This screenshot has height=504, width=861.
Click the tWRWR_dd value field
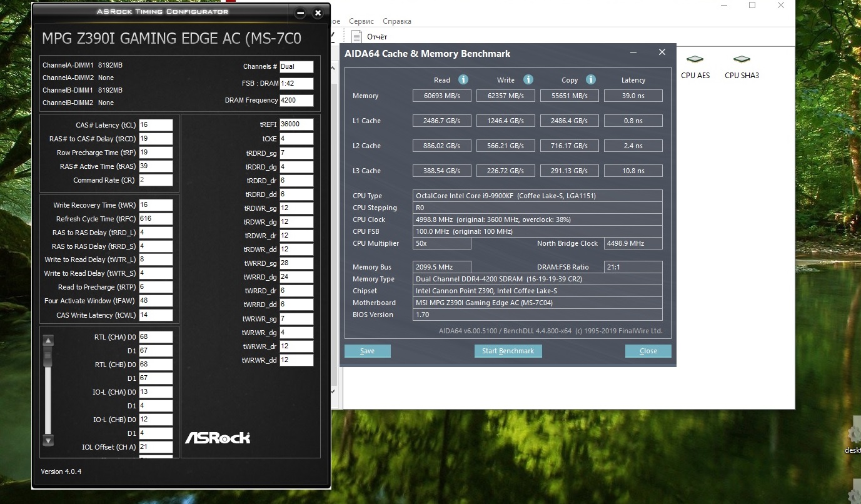[296, 360]
